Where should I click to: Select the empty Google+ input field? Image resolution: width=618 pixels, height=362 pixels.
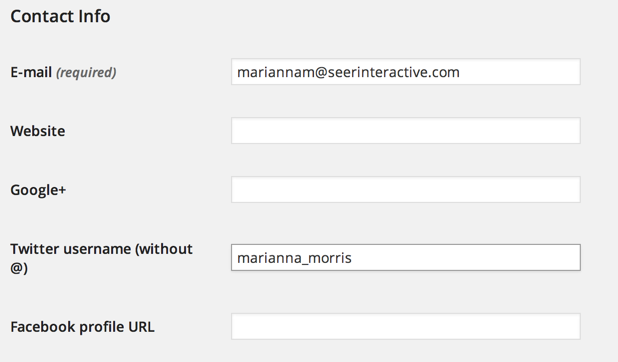click(x=406, y=190)
